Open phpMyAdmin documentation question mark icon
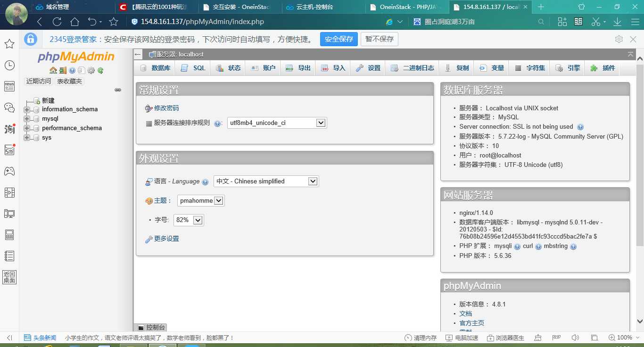 click(72, 70)
